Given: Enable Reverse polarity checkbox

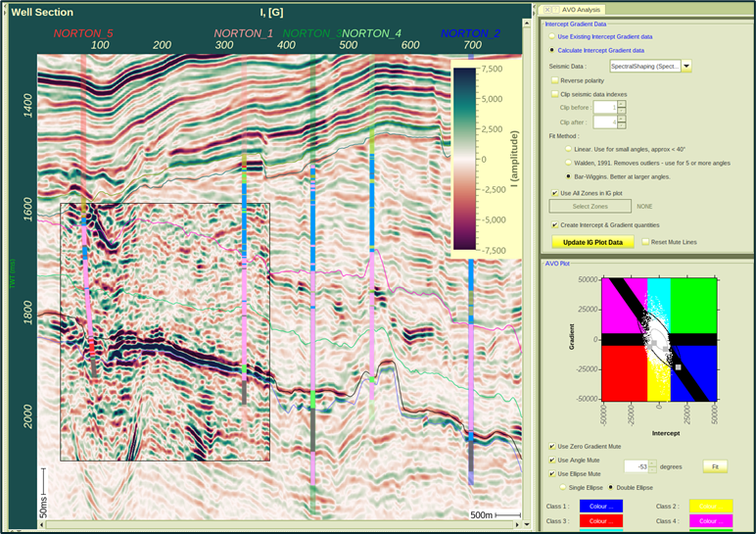Looking at the screenshot, I should [555, 80].
